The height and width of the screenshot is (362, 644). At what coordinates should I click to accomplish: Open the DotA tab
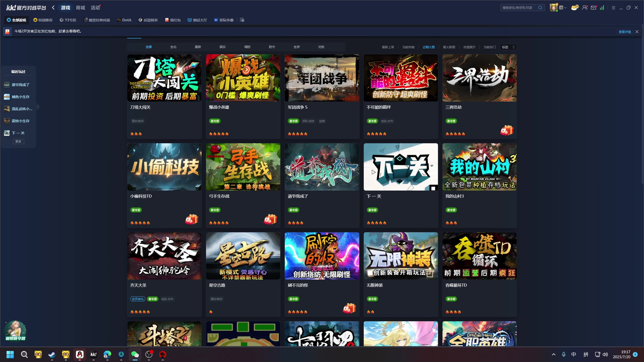[x=124, y=20]
